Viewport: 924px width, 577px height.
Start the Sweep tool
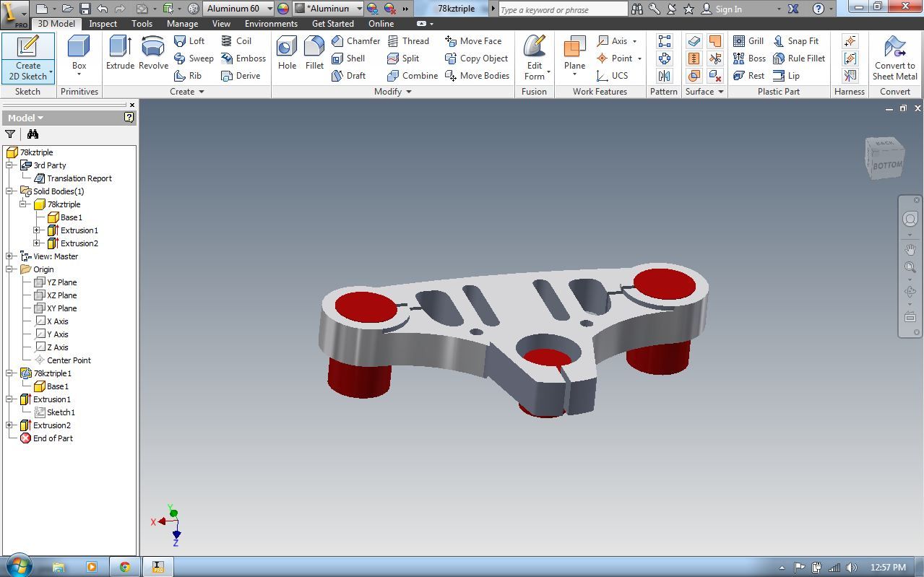tap(194, 58)
